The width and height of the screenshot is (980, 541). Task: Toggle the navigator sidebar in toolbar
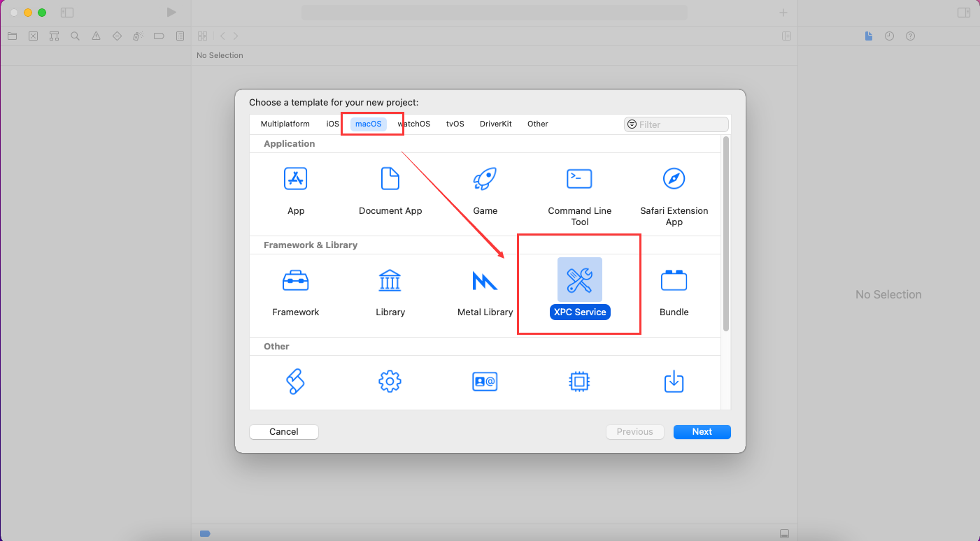tap(67, 13)
